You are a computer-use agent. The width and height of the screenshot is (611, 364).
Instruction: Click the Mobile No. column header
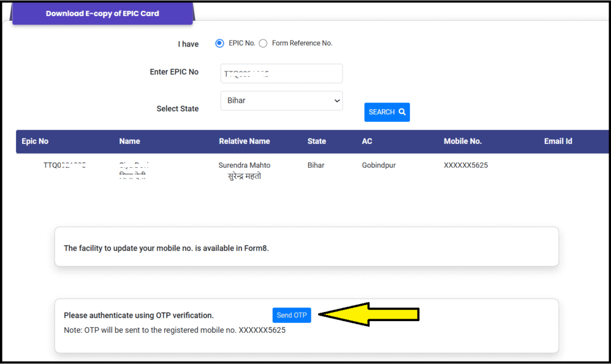coord(462,141)
